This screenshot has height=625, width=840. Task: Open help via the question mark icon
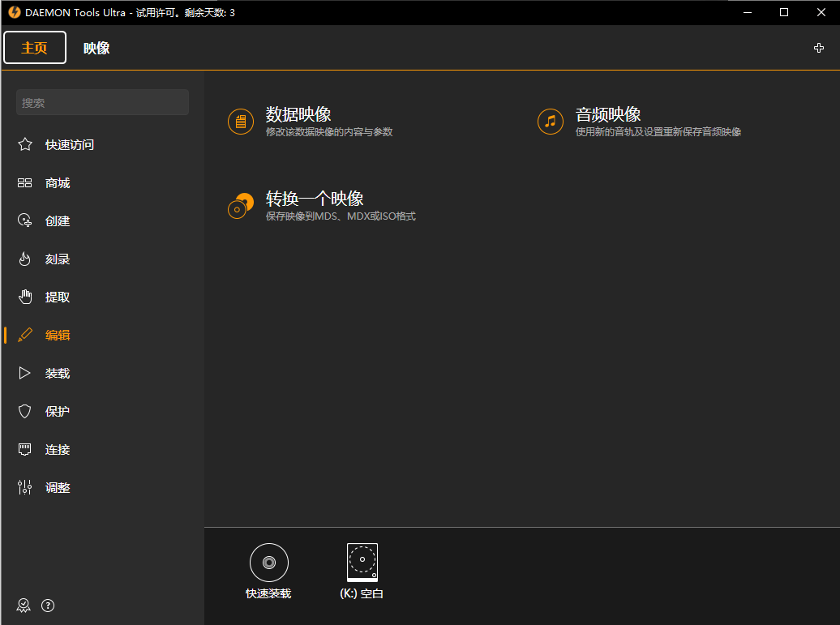(x=48, y=605)
